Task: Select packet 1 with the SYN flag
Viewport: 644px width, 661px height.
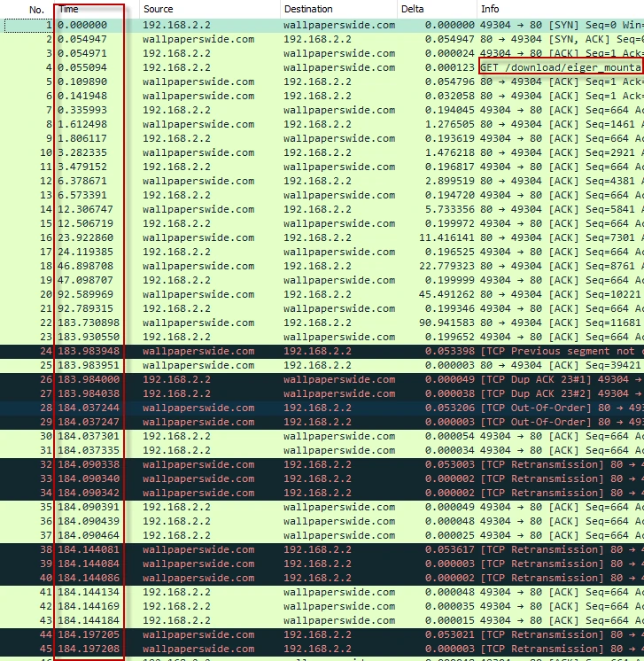Action: tap(560, 26)
